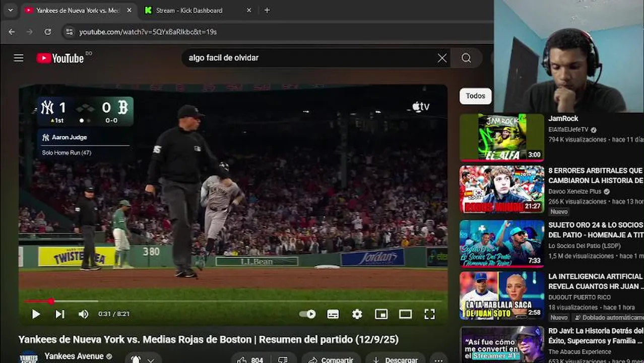Open the YouTube hamburger guide menu
The width and height of the screenshot is (644, 363).
tap(19, 58)
